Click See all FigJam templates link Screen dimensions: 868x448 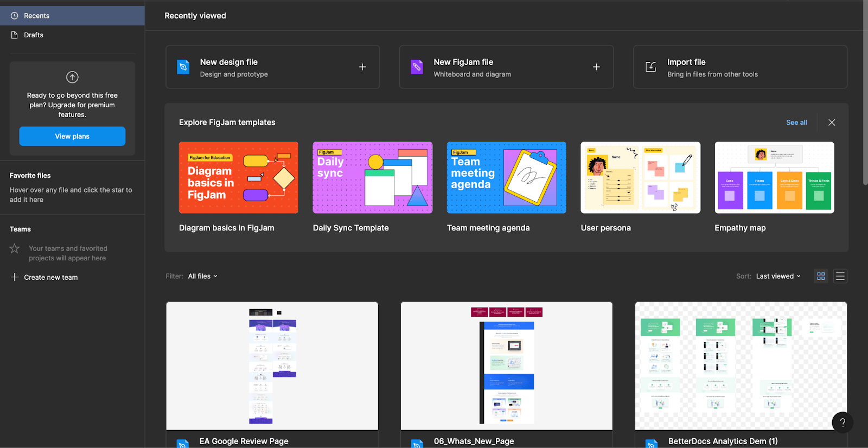[x=796, y=123]
